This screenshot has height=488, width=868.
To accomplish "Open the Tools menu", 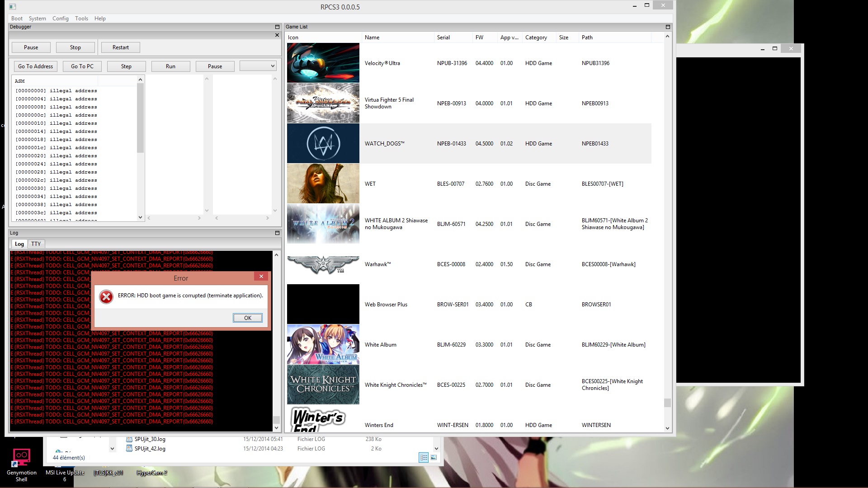I will tap(82, 19).
